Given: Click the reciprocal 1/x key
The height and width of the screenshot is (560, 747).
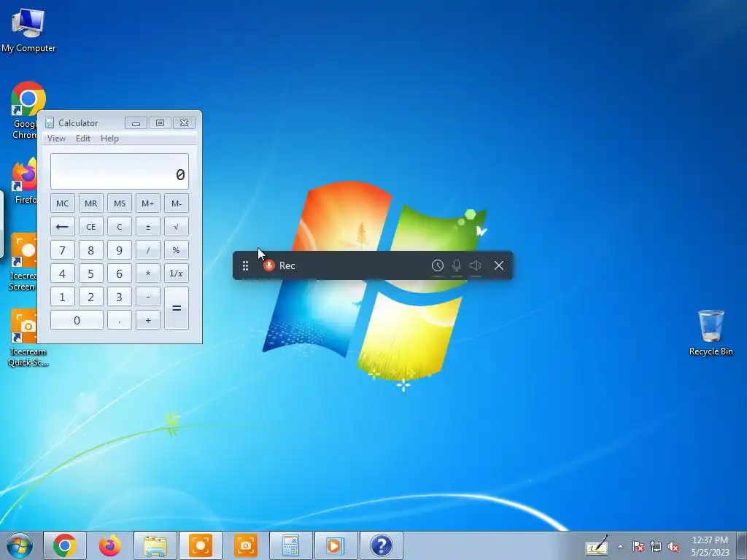Looking at the screenshot, I should point(177,273).
